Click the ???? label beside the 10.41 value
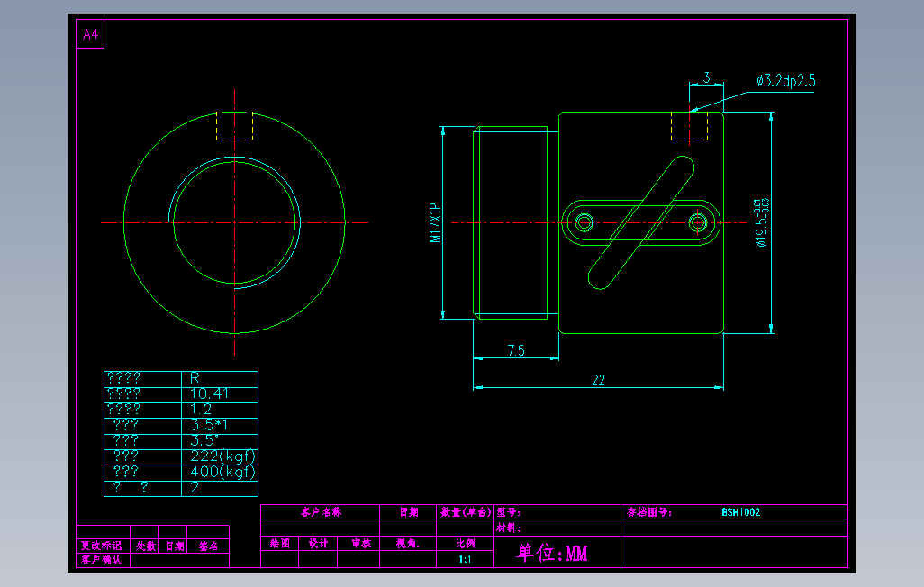 pos(123,393)
